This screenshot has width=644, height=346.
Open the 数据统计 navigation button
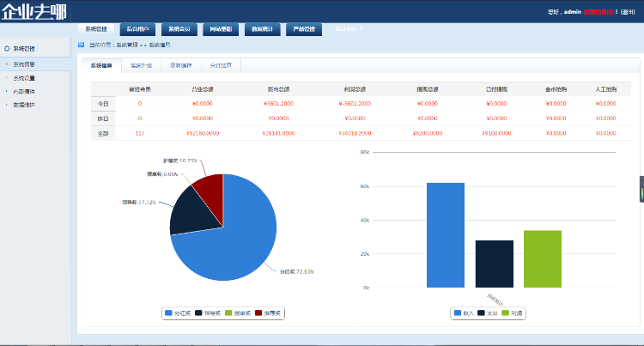point(263,29)
